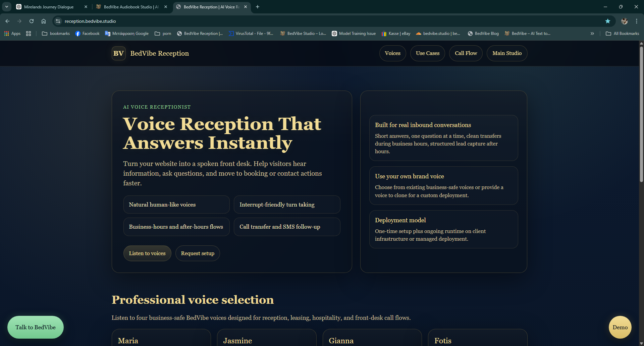Click 'AI VOICE RECEPTIONIST' label
The width and height of the screenshot is (644, 346).
coord(157,107)
